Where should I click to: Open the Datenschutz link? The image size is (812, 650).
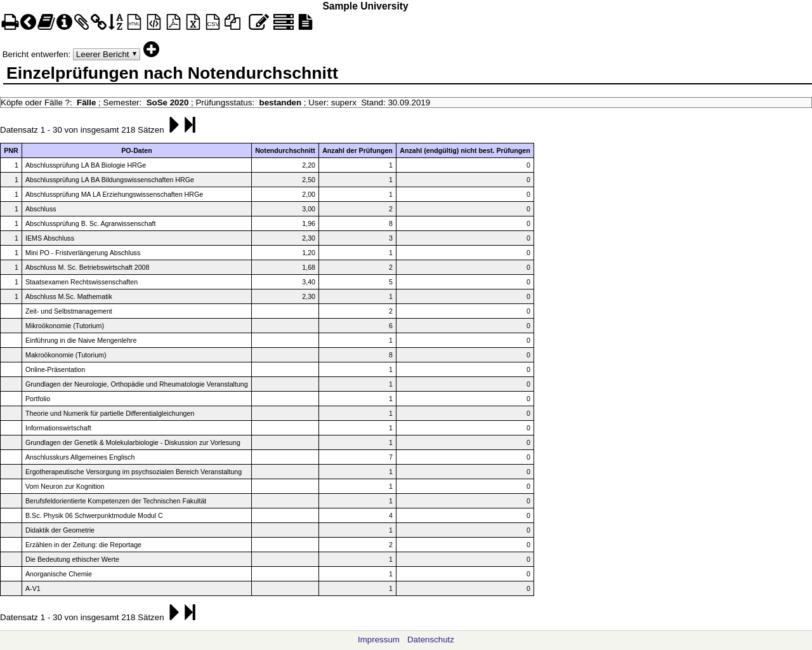click(x=430, y=640)
